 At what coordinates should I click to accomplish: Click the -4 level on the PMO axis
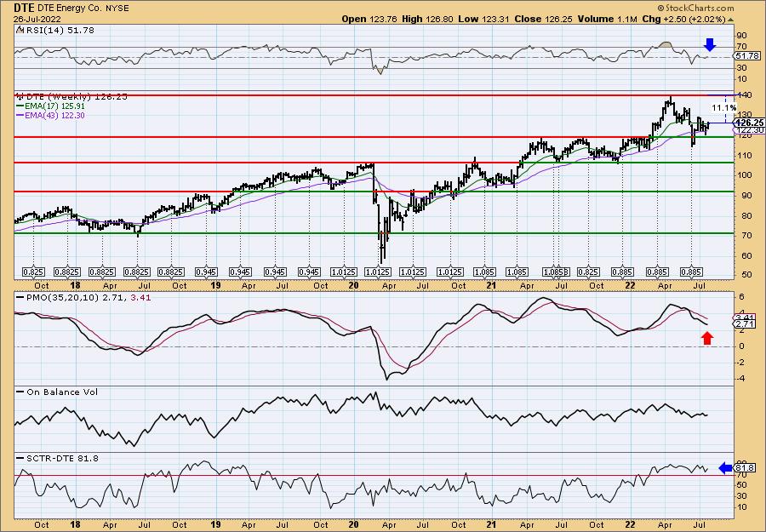(740, 379)
